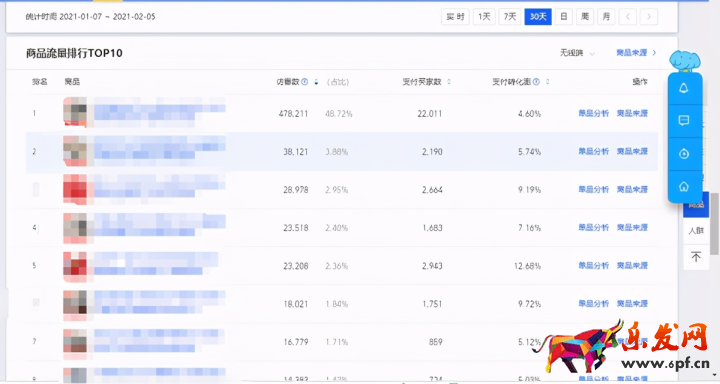Click the 9.19% conversion rate

click(x=529, y=190)
